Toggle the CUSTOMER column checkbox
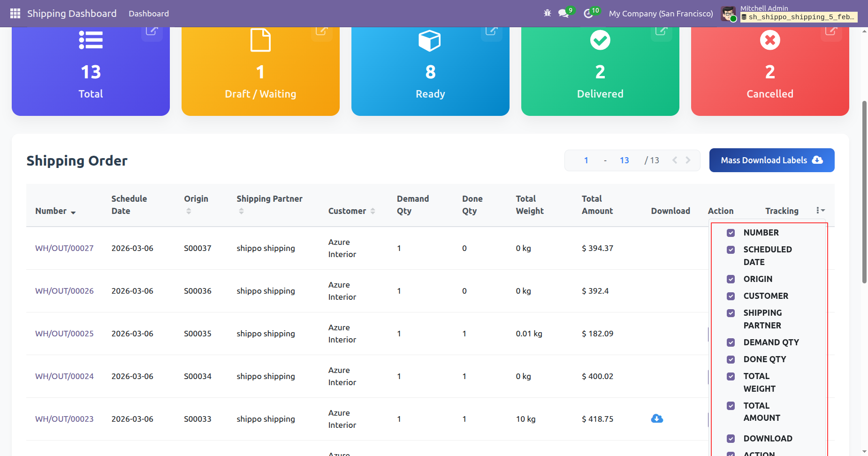 pyautogui.click(x=731, y=296)
